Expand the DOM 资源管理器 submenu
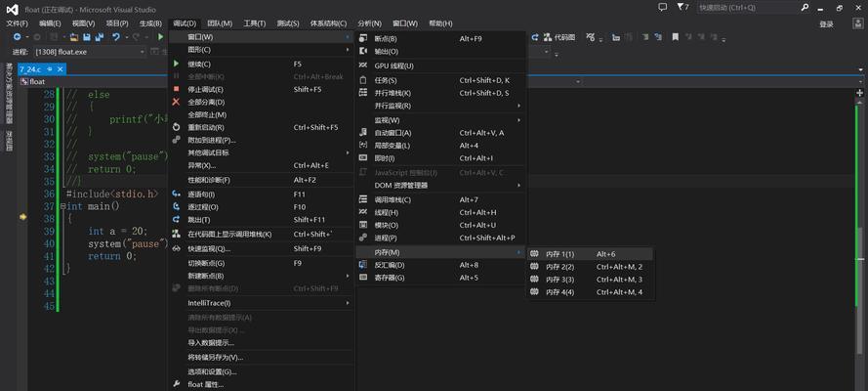Screen dimensions: 868x391 (x=440, y=185)
